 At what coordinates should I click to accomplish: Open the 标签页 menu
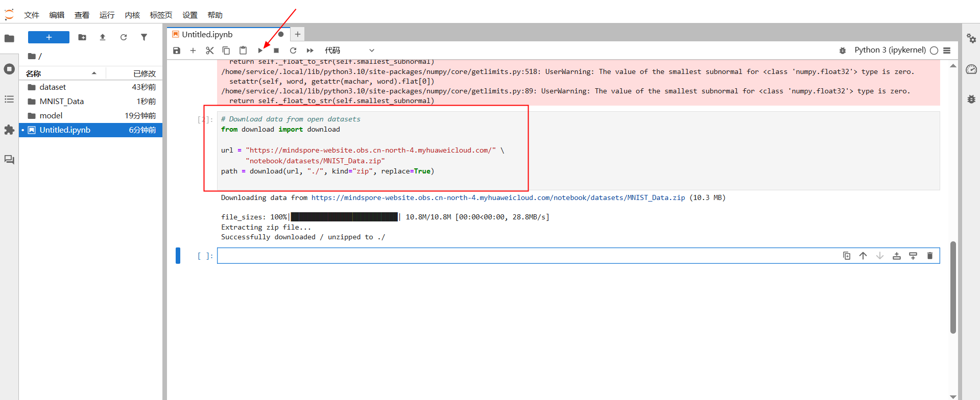[x=161, y=15]
